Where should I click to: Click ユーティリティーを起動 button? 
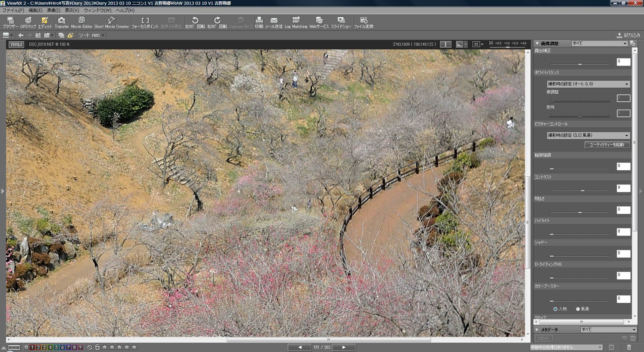coord(607,145)
